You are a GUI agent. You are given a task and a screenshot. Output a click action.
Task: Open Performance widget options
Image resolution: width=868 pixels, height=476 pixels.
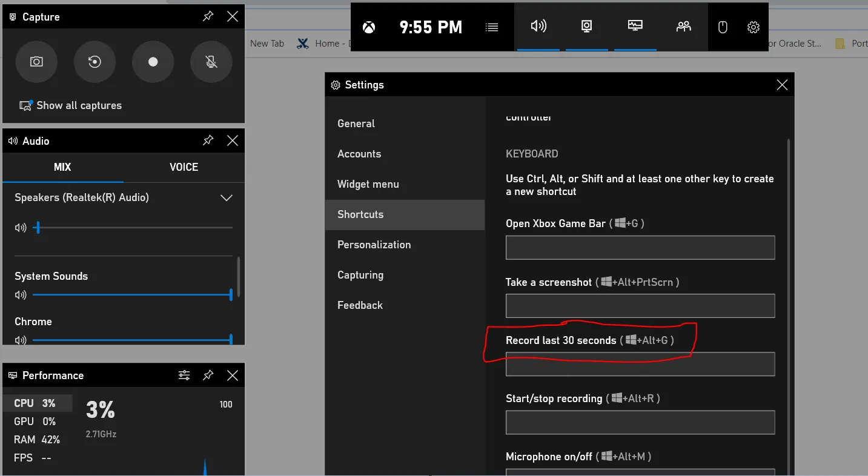point(184,375)
